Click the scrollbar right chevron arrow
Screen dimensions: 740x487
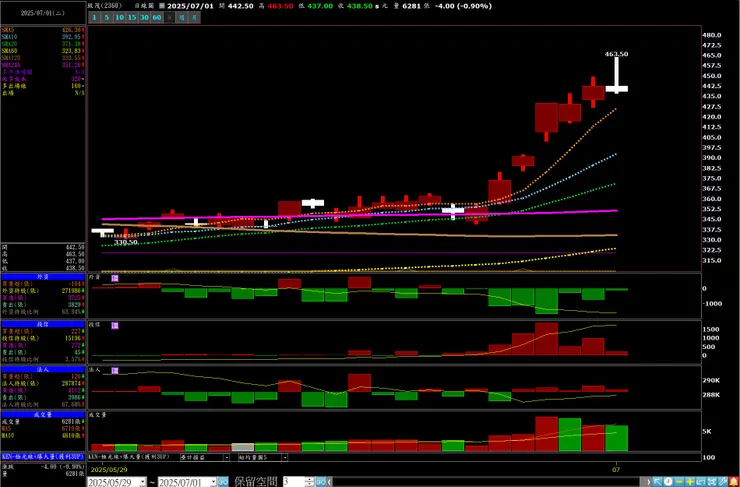click(x=648, y=482)
